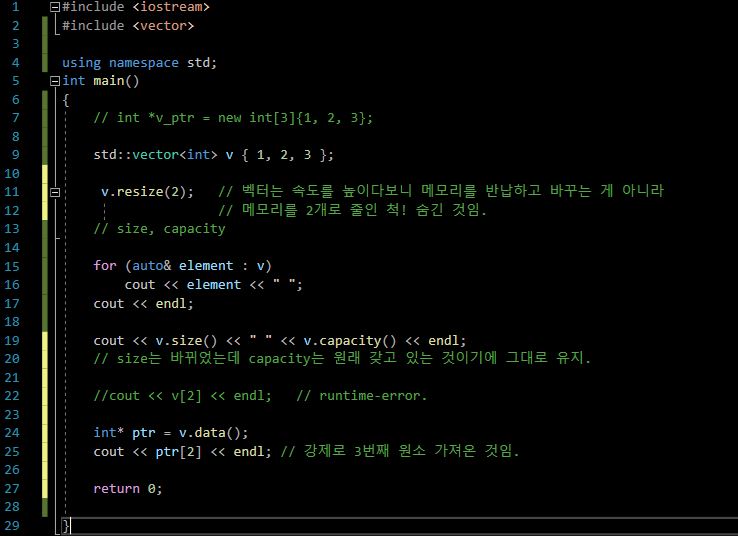Click the Korean comment on line 12
This screenshot has height=536, width=738.
tap(353, 210)
